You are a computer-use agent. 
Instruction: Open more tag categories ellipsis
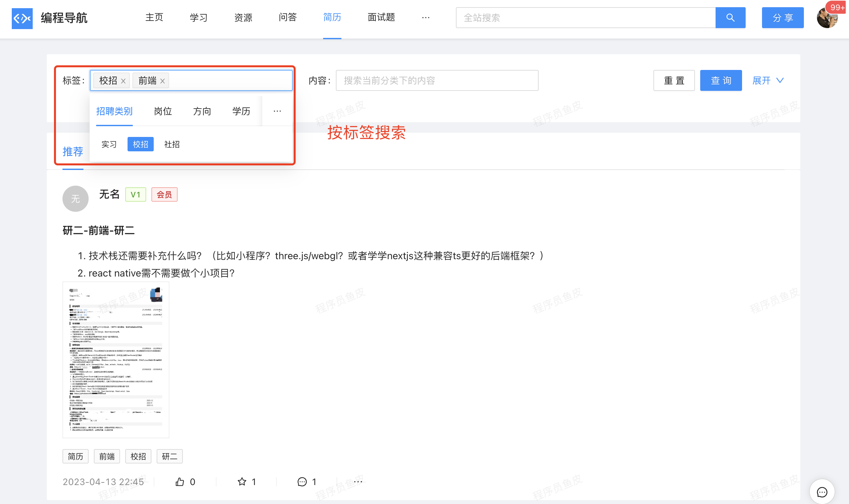click(277, 111)
